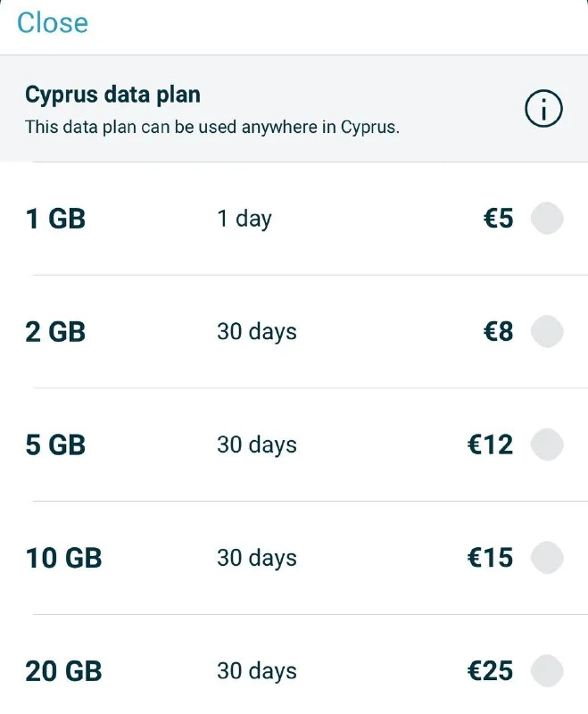This screenshot has width=588, height=714.
Task: Click the €8 price
Action: pos(498,332)
